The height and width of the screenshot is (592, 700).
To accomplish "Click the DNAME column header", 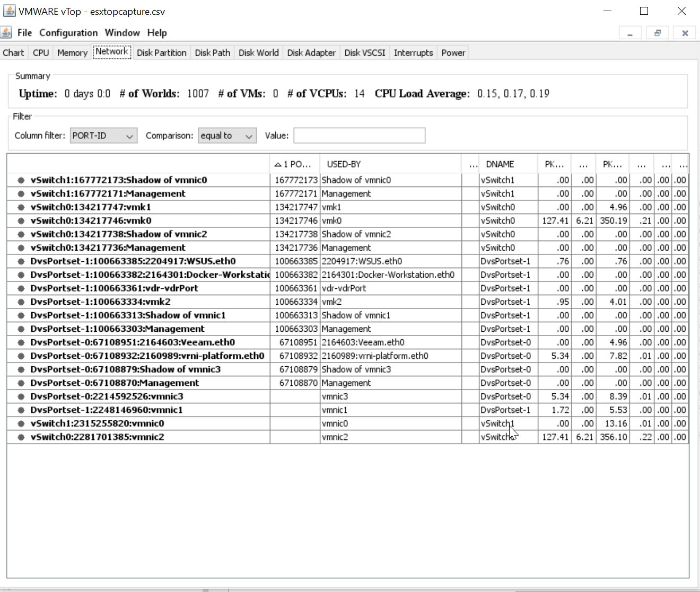I will click(x=507, y=164).
